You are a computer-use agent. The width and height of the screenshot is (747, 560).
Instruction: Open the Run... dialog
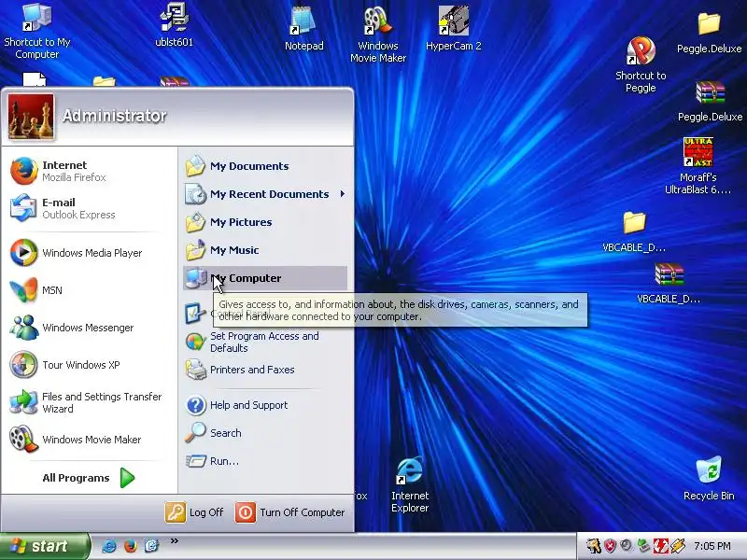pyautogui.click(x=265, y=461)
